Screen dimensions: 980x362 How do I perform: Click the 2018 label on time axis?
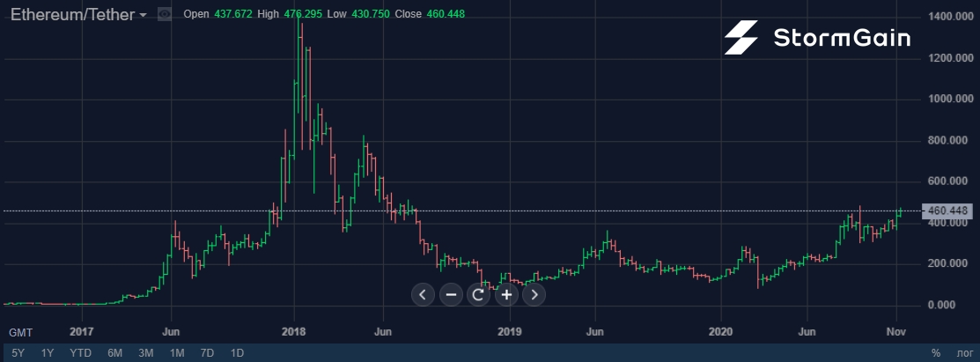point(294,331)
